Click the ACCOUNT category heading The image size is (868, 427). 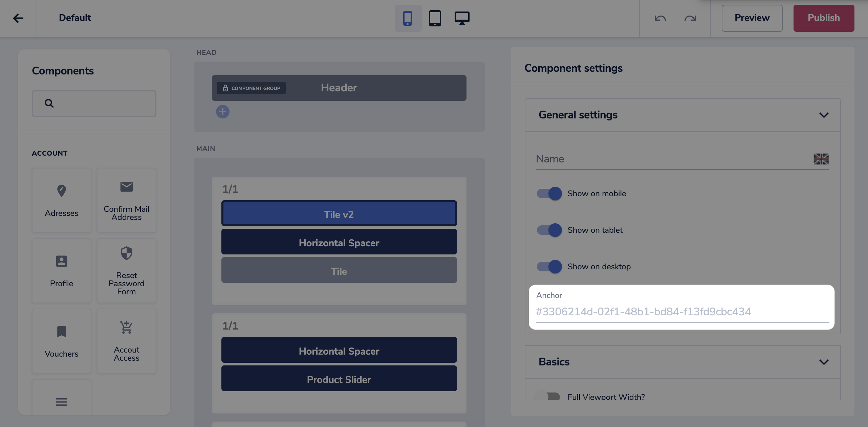[x=50, y=153]
